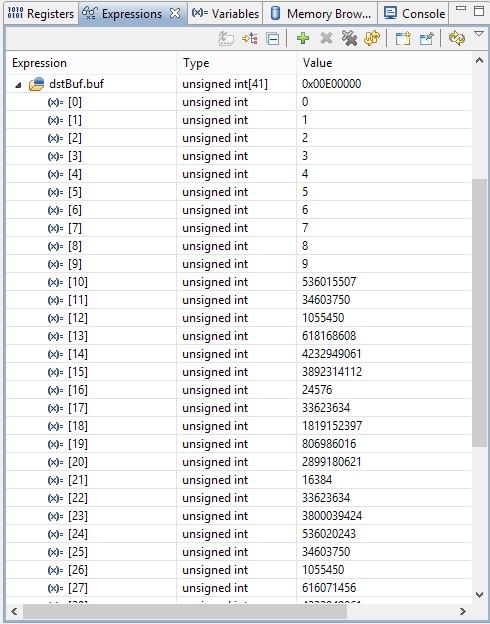Click the Remove All Expressions icon
Image resolution: width=490 pixels, height=624 pixels.
point(349,38)
